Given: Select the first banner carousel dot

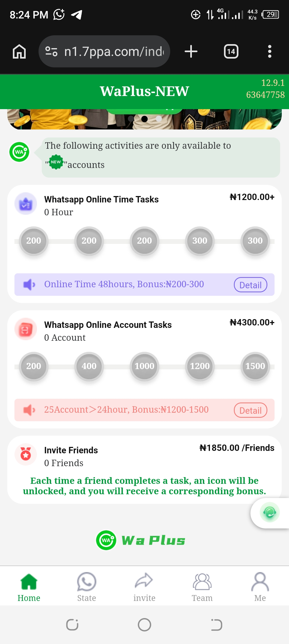Looking at the screenshot, I should (131, 119).
